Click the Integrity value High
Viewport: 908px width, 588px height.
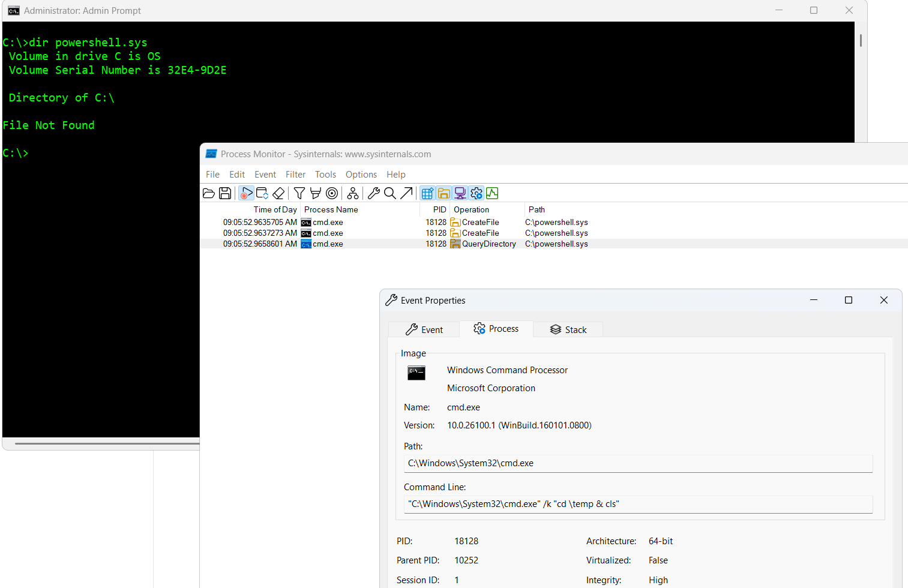[658, 580]
